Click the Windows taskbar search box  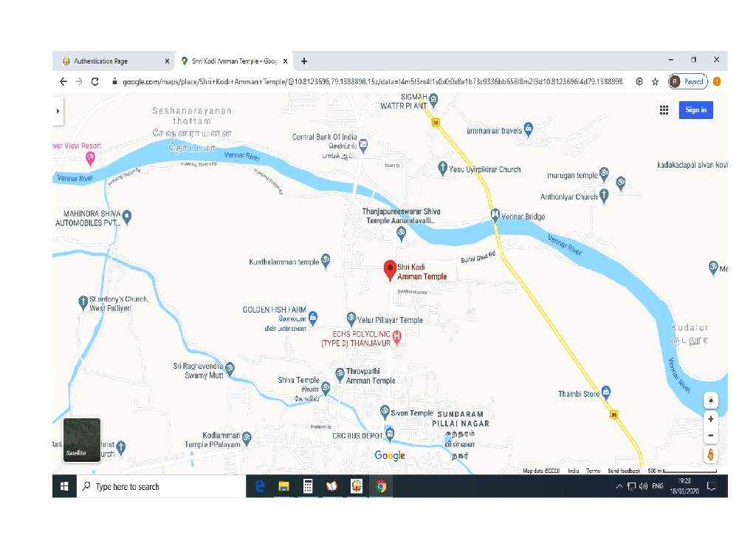point(162,486)
